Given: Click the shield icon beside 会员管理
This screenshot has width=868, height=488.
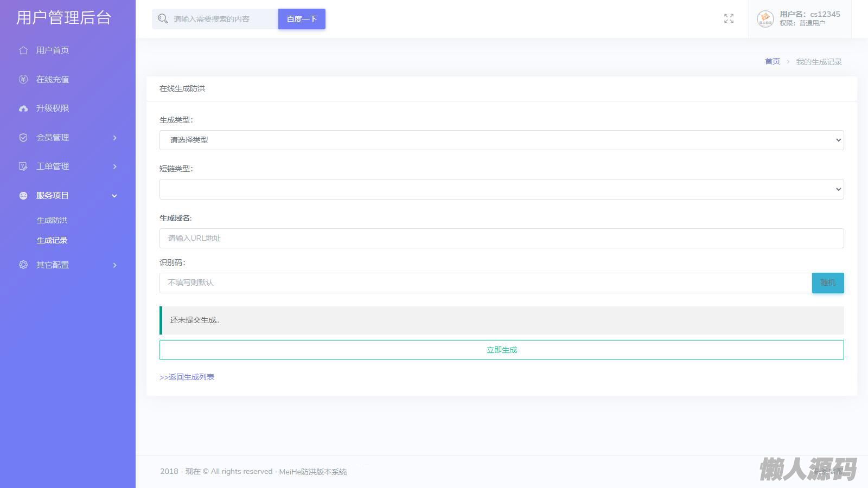Looking at the screenshot, I should click(x=23, y=138).
